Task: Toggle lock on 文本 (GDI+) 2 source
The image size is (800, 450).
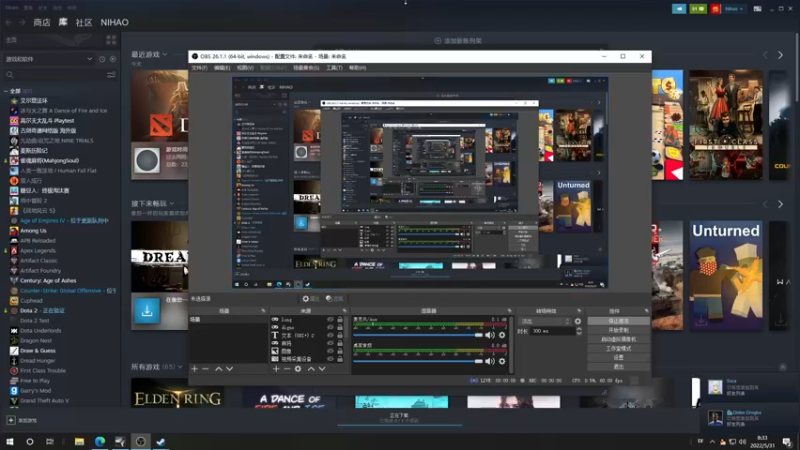Action: pos(340,336)
